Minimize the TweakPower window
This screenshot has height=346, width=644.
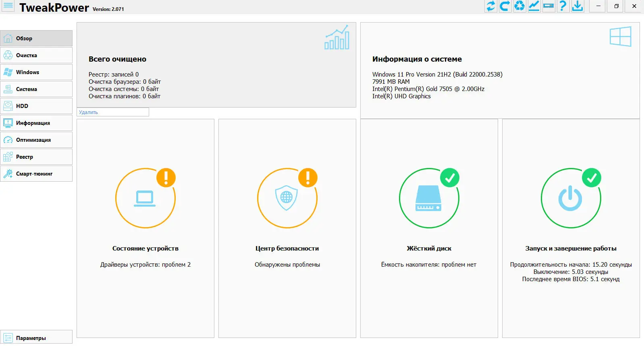pos(598,6)
